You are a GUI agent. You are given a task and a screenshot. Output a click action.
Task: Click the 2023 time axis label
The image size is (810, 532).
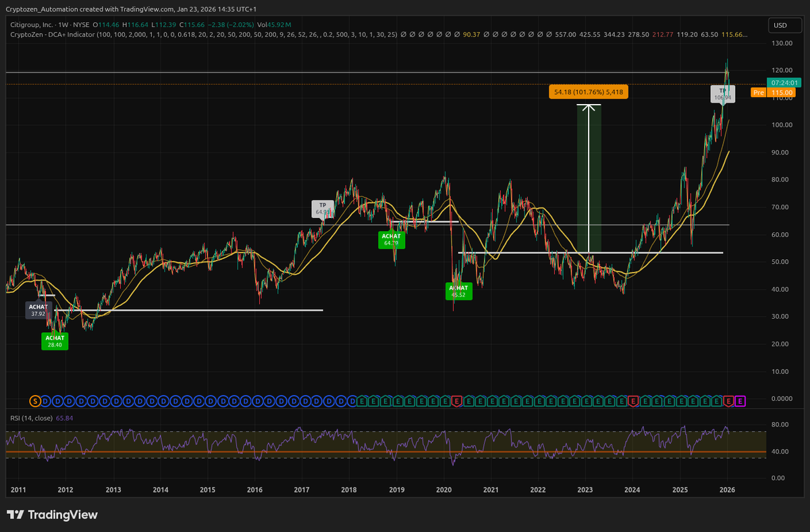pyautogui.click(x=585, y=489)
